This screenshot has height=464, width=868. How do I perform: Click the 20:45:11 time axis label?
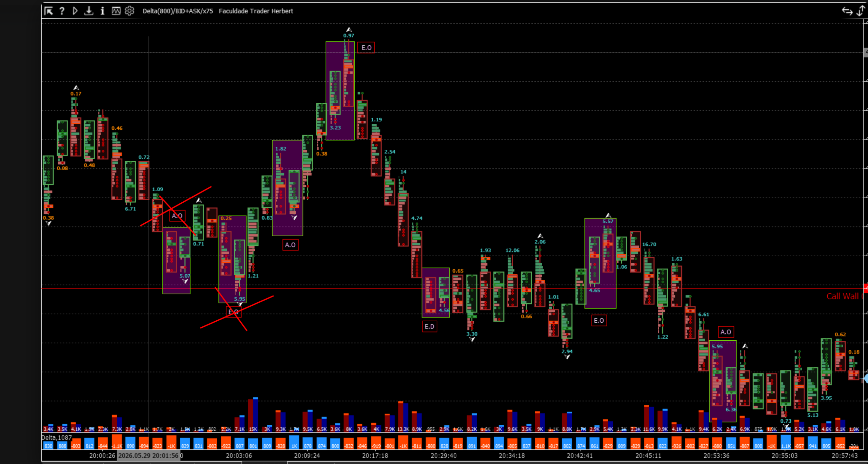648,456
